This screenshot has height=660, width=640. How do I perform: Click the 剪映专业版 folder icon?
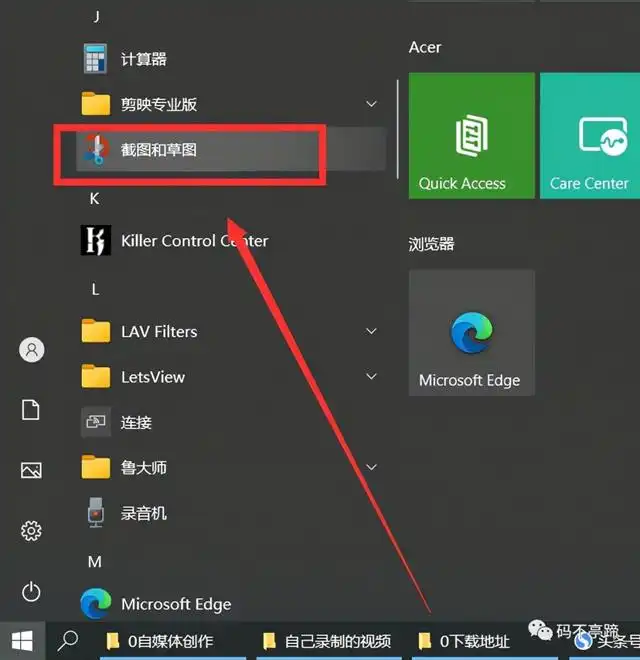pyautogui.click(x=96, y=104)
